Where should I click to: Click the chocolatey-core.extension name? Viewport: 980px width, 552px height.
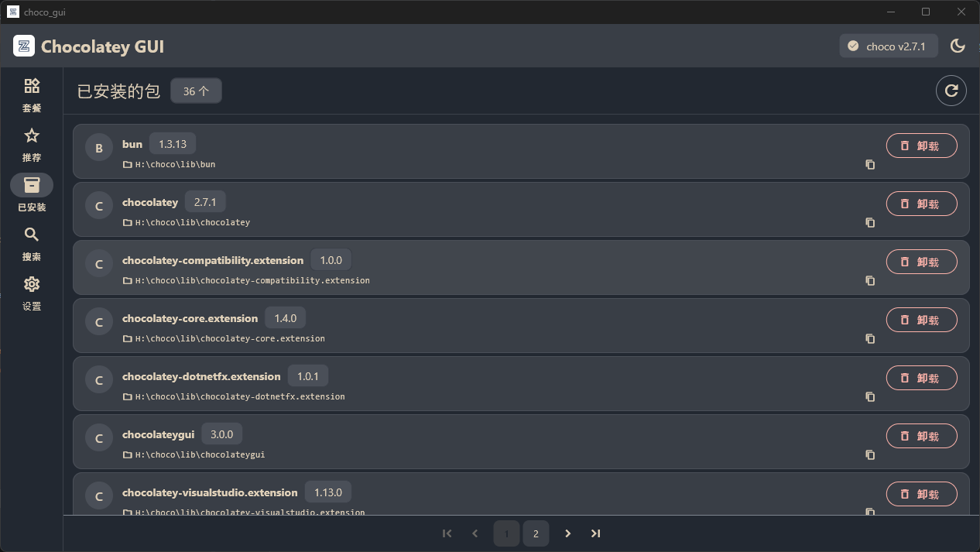tap(190, 318)
